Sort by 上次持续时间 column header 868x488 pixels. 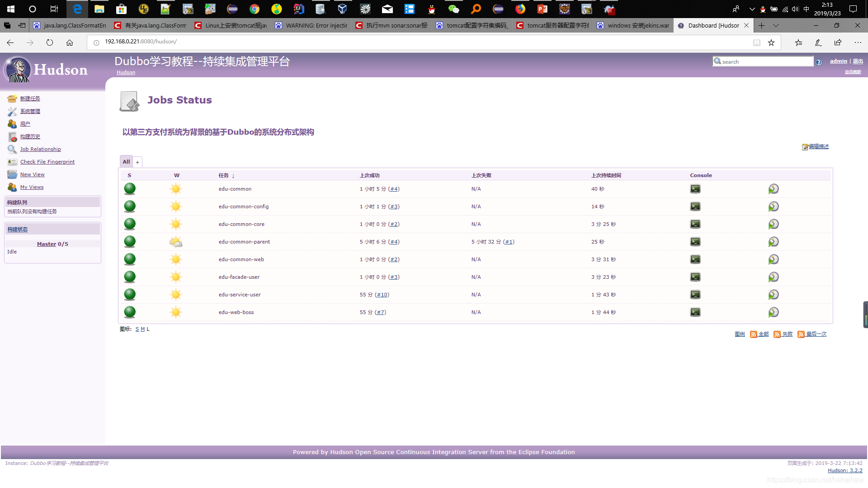606,175
